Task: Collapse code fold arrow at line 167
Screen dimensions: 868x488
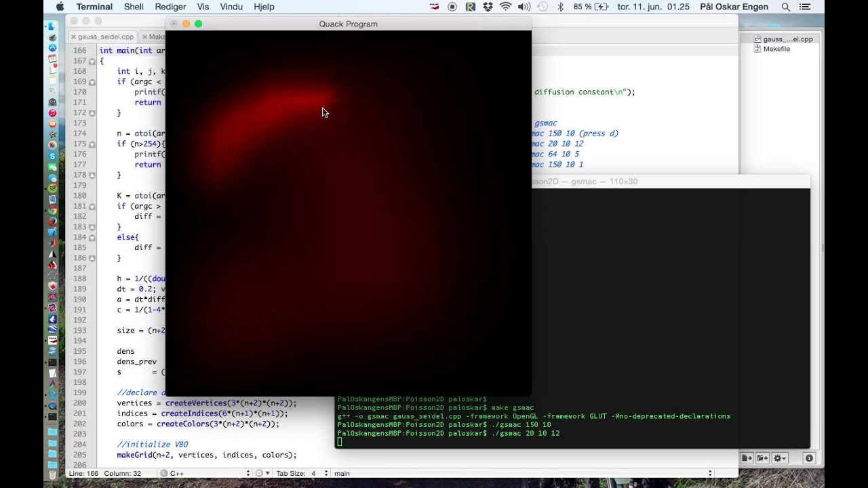Action: click(x=92, y=61)
